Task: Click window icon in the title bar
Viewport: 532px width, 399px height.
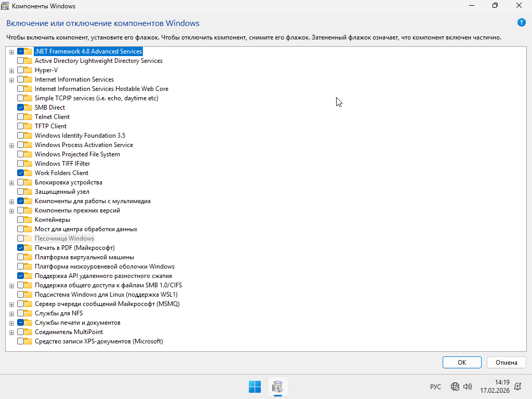Action: [x=5, y=6]
